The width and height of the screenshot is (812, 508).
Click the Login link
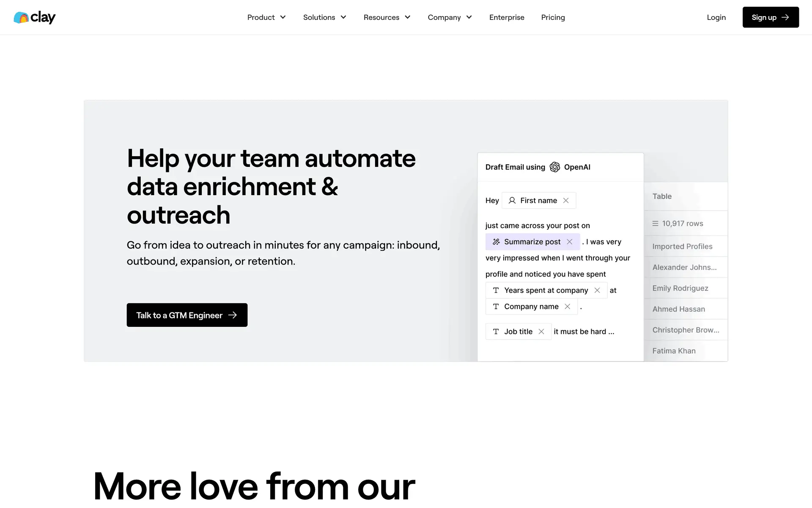[716, 17]
